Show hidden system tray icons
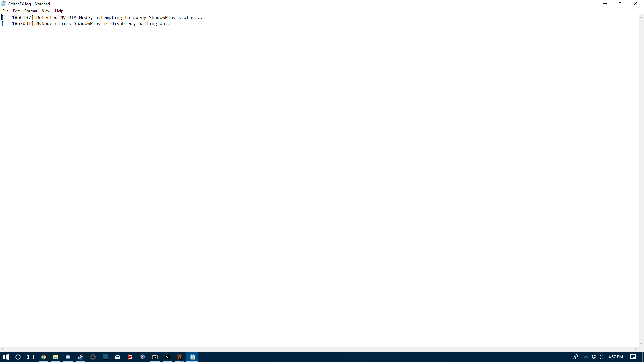 coord(586,357)
